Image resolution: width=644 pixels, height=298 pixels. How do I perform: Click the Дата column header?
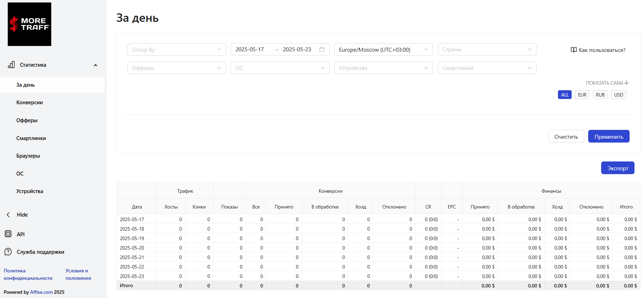point(137,207)
